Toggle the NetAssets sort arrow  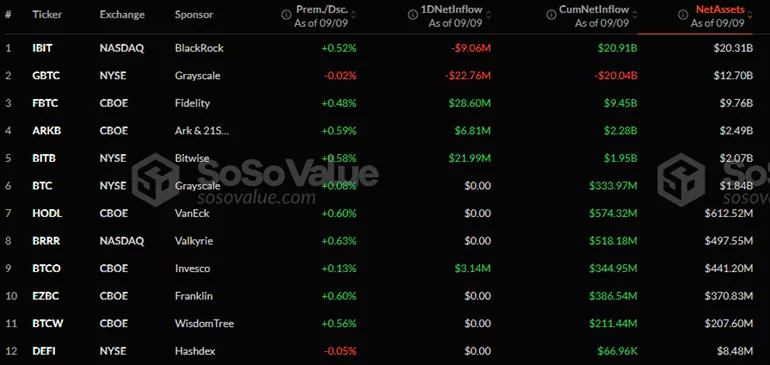(749, 15)
